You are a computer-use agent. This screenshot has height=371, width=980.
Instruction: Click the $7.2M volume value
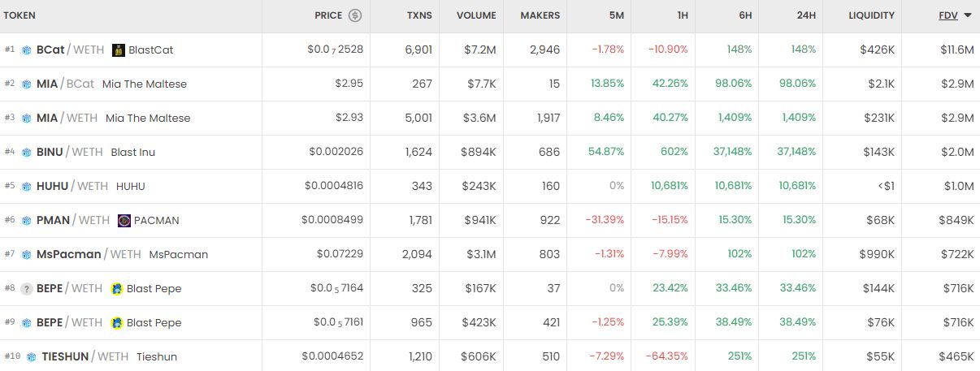(480, 50)
